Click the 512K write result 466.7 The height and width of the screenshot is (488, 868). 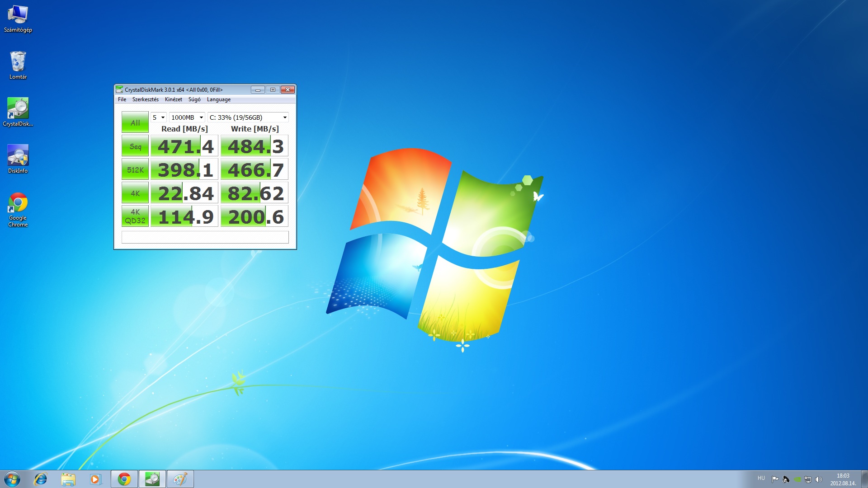tap(255, 169)
